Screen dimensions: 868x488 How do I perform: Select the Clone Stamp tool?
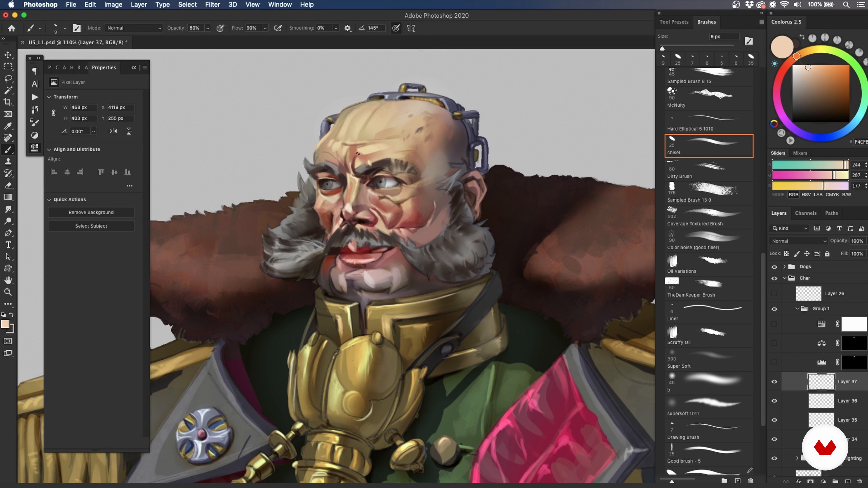point(8,162)
